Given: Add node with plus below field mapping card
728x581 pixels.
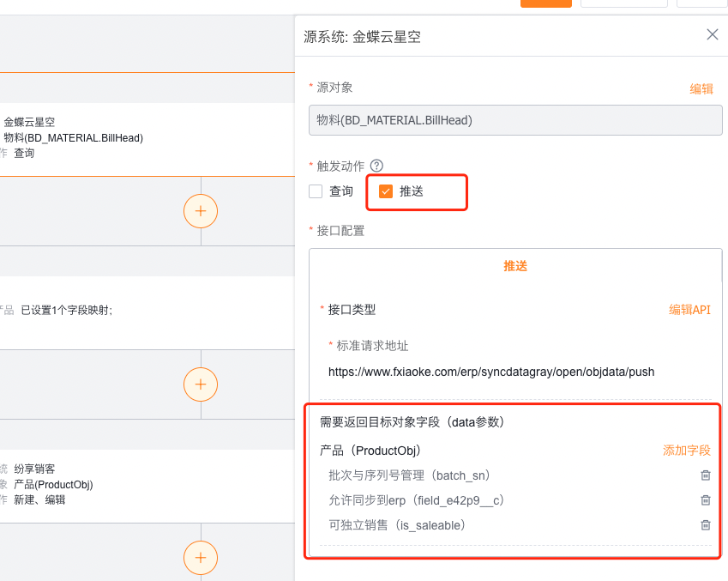Looking at the screenshot, I should (201, 384).
